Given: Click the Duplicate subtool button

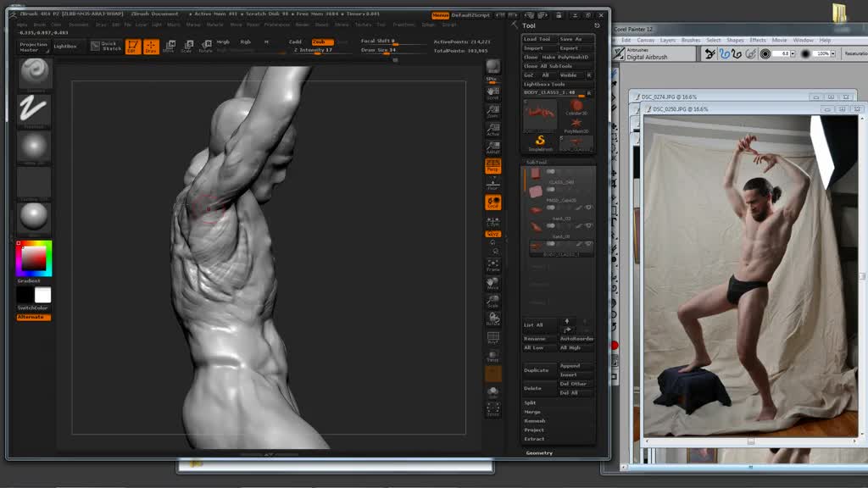Looking at the screenshot, I should [539, 370].
